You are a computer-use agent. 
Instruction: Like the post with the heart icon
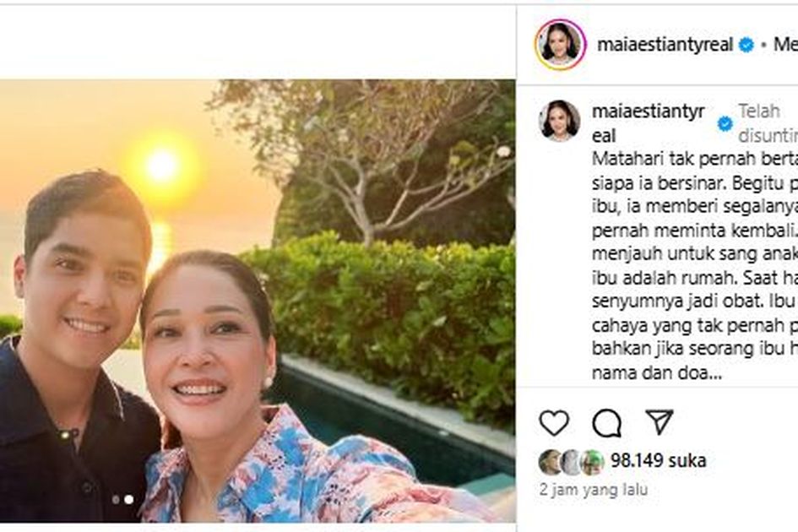(554, 422)
